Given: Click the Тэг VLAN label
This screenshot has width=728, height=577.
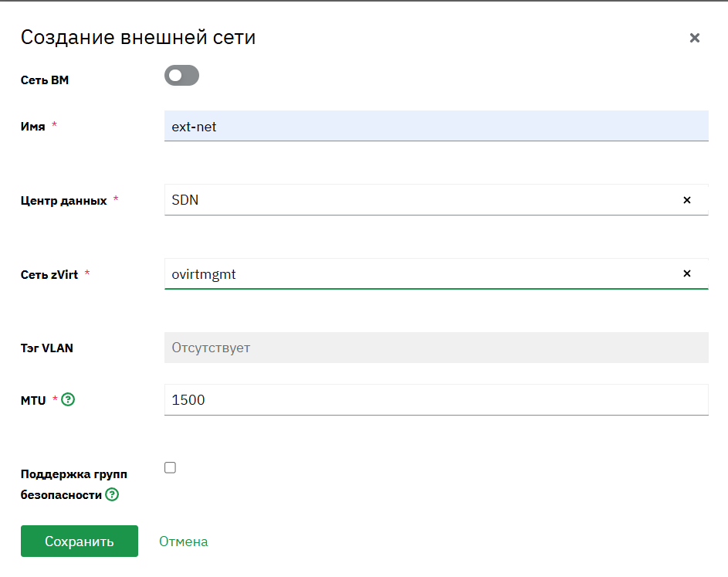Looking at the screenshot, I should coord(47,348).
